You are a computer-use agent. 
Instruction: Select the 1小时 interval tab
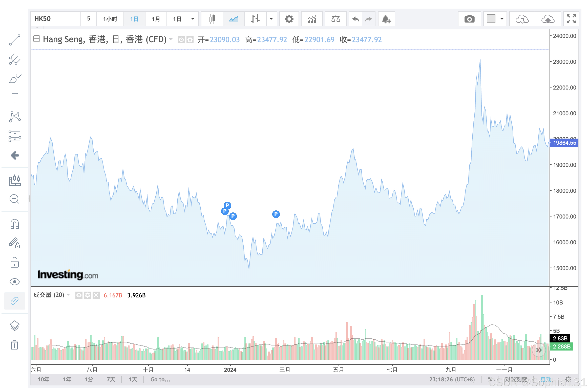(x=110, y=19)
